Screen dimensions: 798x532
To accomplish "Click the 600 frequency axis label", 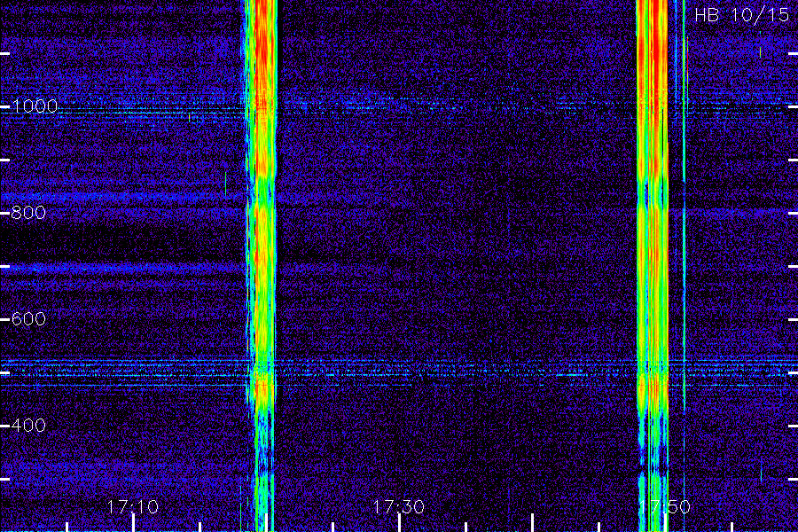I will tap(28, 319).
